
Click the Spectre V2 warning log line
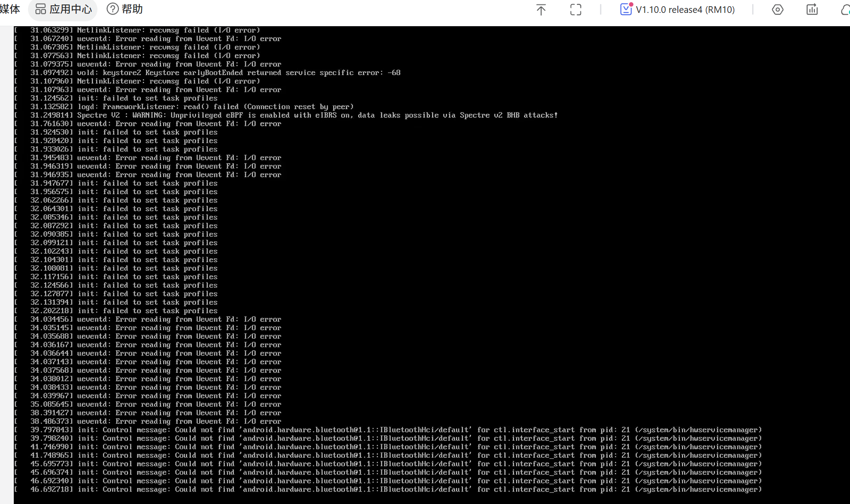point(286,115)
